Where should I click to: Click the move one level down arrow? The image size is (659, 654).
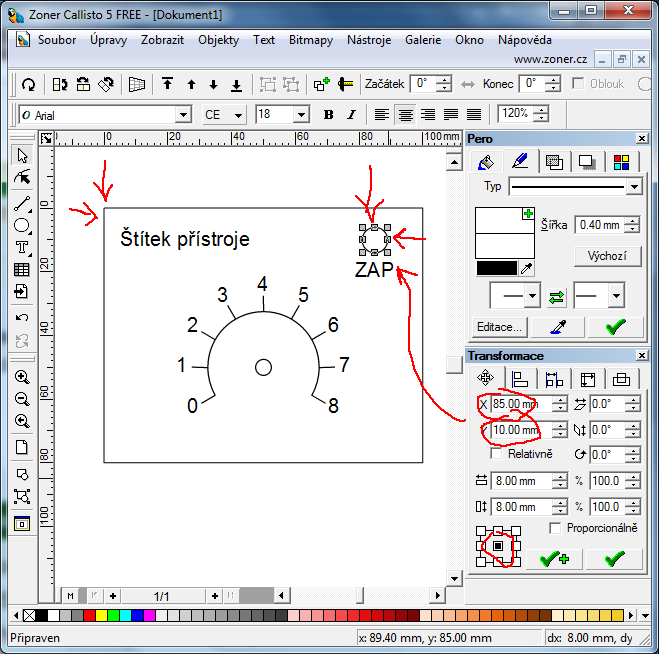pyautogui.click(x=214, y=84)
